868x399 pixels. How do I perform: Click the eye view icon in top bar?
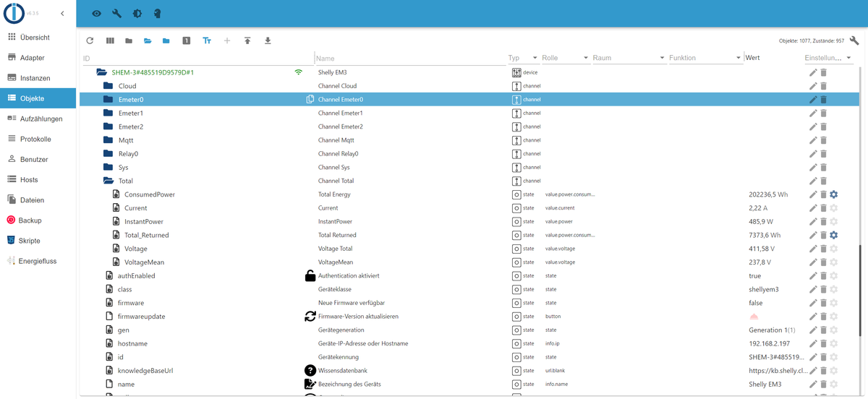(97, 14)
